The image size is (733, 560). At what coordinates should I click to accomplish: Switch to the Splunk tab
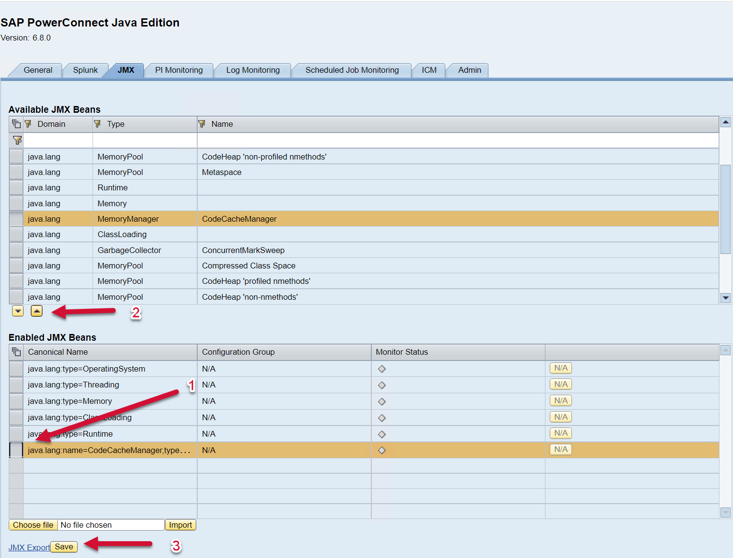pyautogui.click(x=85, y=70)
